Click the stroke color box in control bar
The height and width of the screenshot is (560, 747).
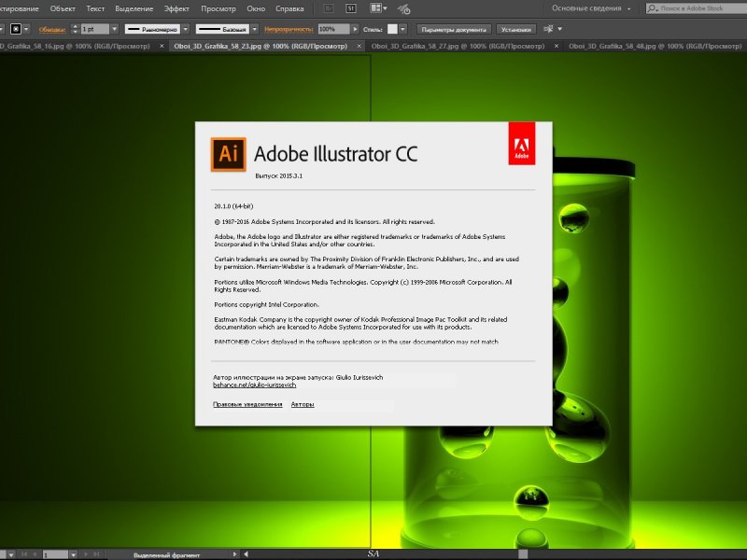pyautogui.click(x=16, y=29)
